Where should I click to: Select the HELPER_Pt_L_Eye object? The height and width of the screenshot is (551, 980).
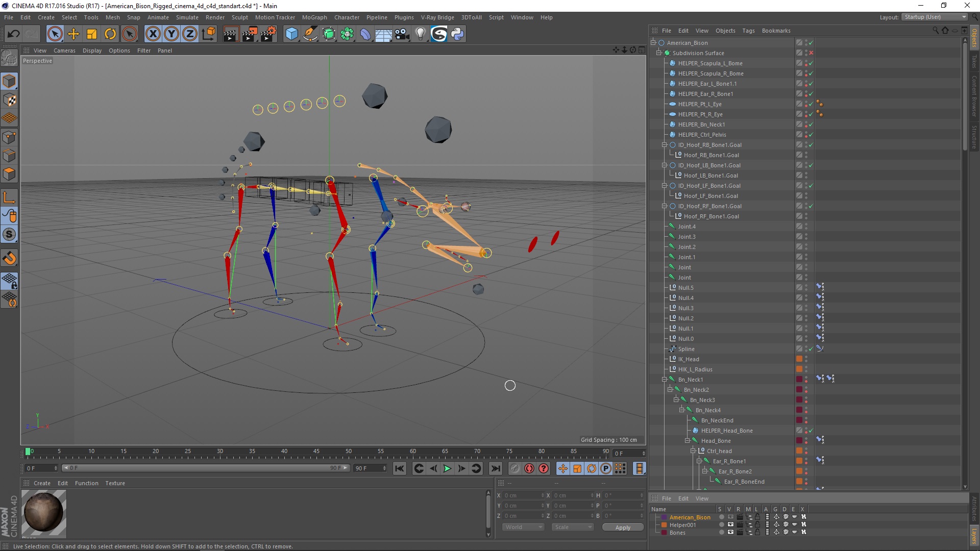pyautogui.click(x=700, y=104)
